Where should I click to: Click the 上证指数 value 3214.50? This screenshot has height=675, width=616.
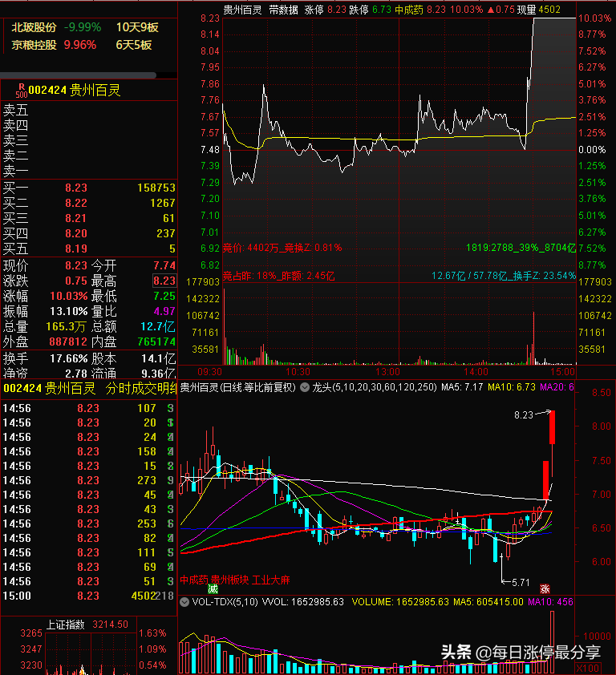click(x=110, y=624)
